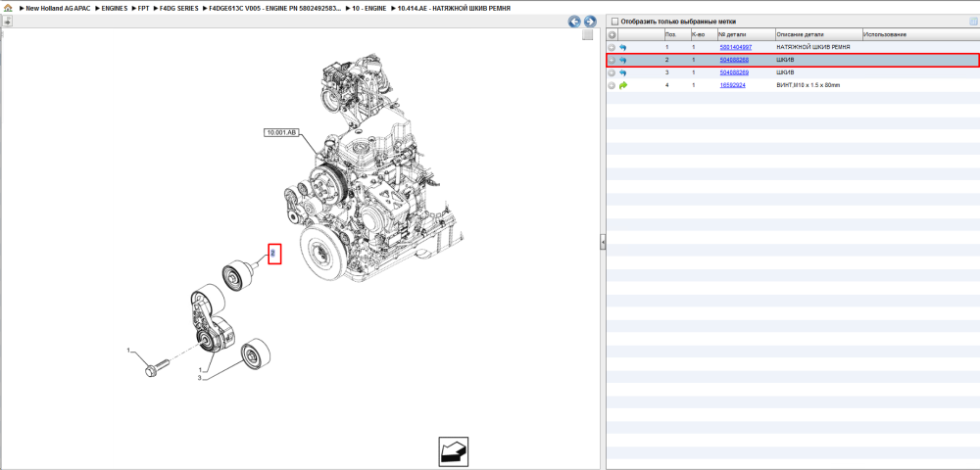This screenshot has height=470, width=980.
Task: Click the blue arrow icon in row 1
Action: coord(622,47)
